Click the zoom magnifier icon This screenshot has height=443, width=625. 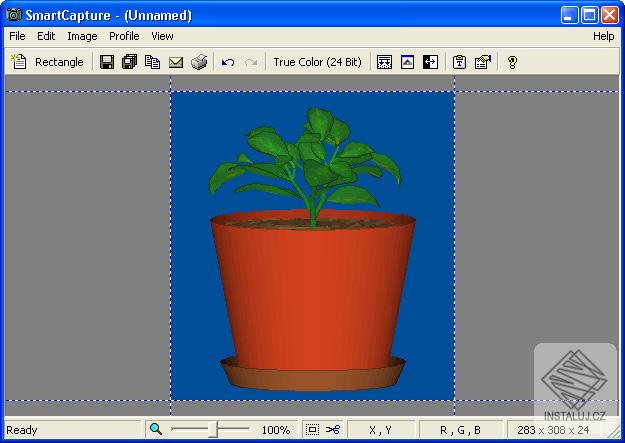pos(156,429)
